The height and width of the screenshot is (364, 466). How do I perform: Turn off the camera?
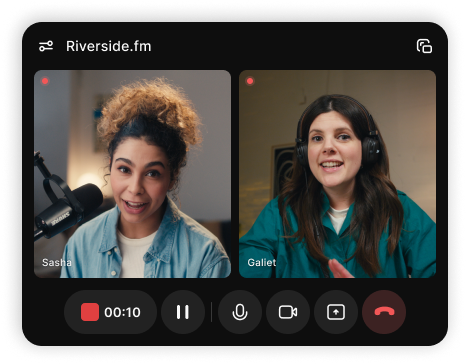tap(288, 312)
